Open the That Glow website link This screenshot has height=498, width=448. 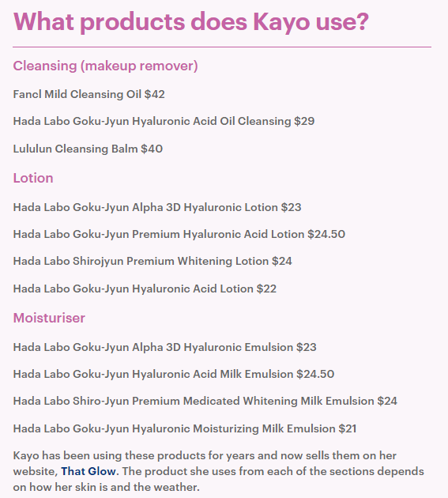88,471
